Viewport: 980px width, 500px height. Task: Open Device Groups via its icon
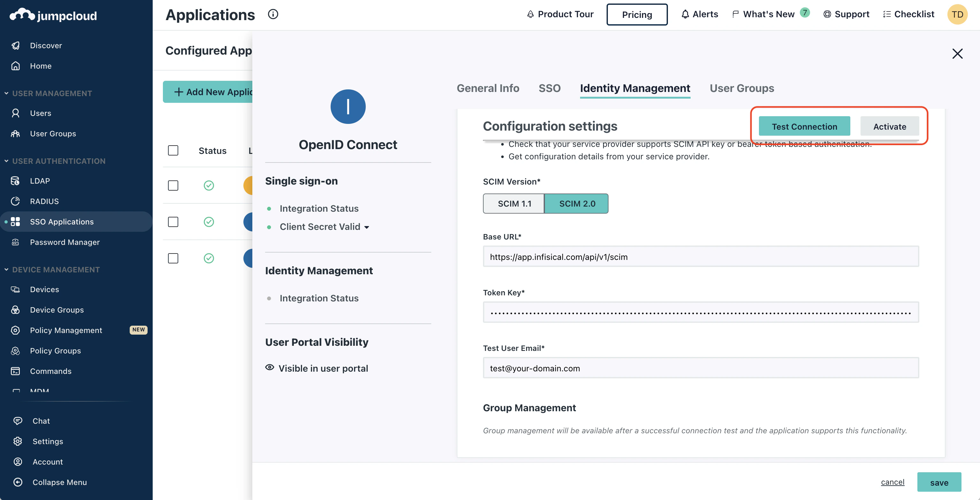click(x=16, y=310)
